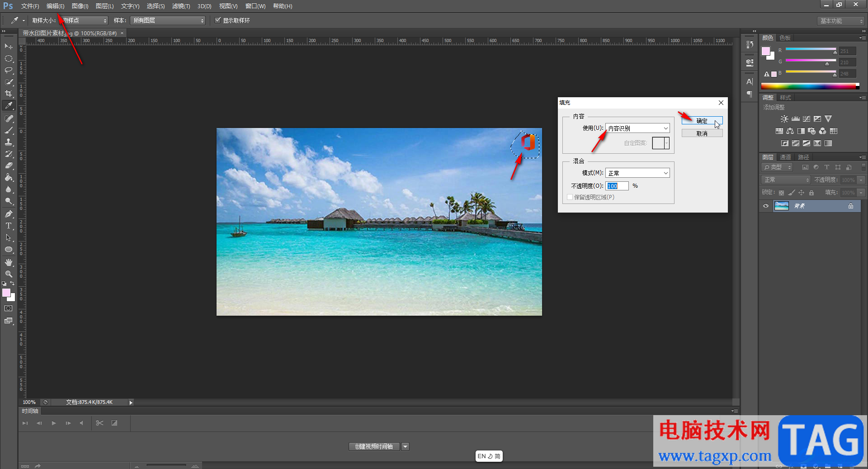
Task: Select the Crop tool
Action: tap(9, 94)
